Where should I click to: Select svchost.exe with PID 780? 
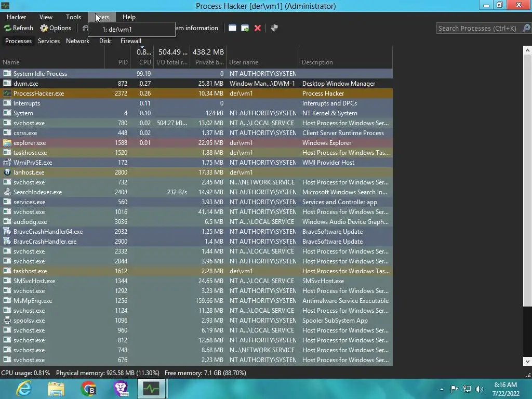pyautogui.click(x=196, y=123)
